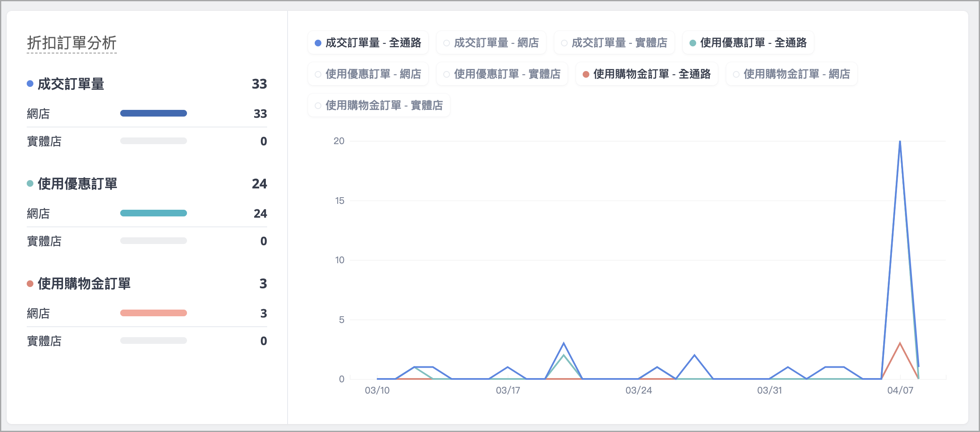Toggle 成交訂單量 - 全通路 legend series
The height and width of the screenshot is (432, 980).
[368, 43]
